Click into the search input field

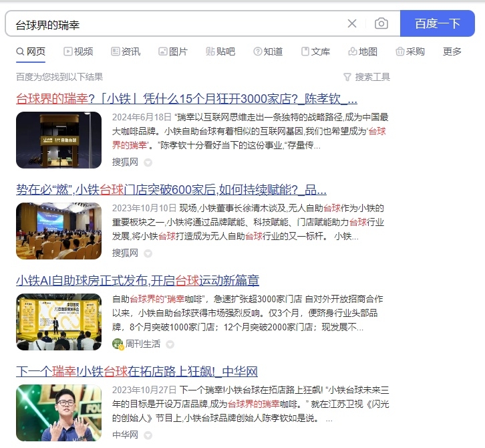point(174,23)
